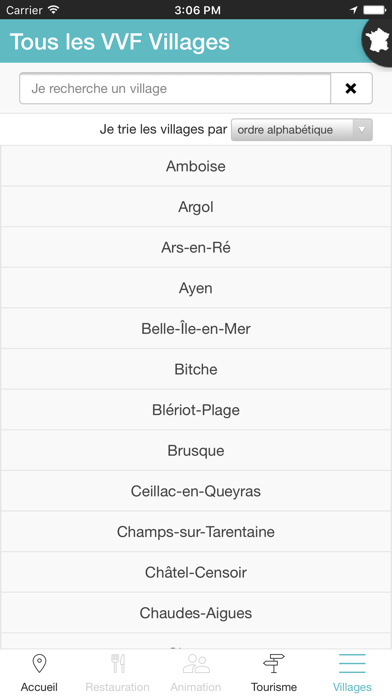Select Amboise from the village list

[x=196, y=166]
